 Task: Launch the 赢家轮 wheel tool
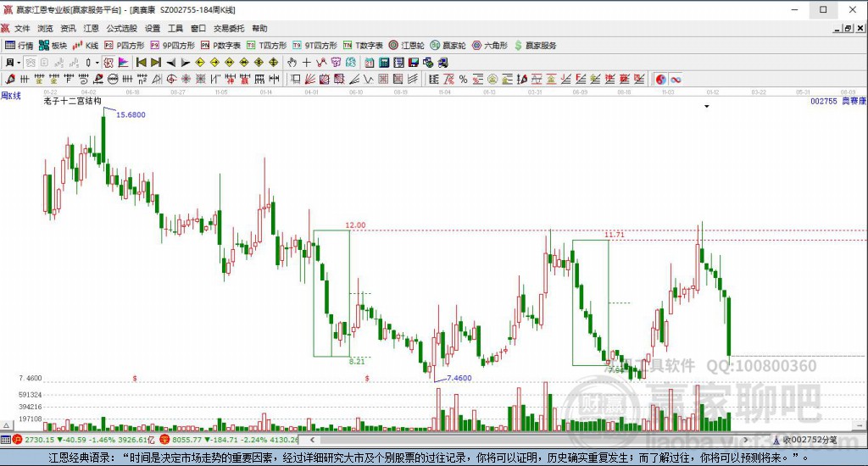[448, 46]
